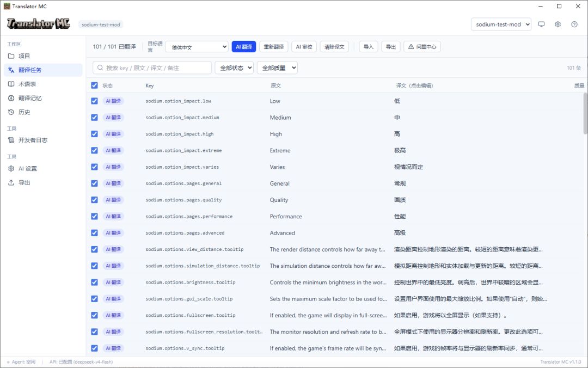Select 翻译任务 in the sidebar
Viewport: 588px width, 368px height.
click(x=43, y=70)
